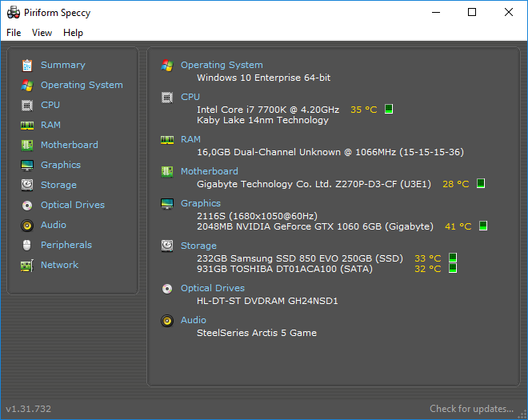Open the RAM sidebar section
This screenshot has height=420, width=528.
click(x=50, y=125)
